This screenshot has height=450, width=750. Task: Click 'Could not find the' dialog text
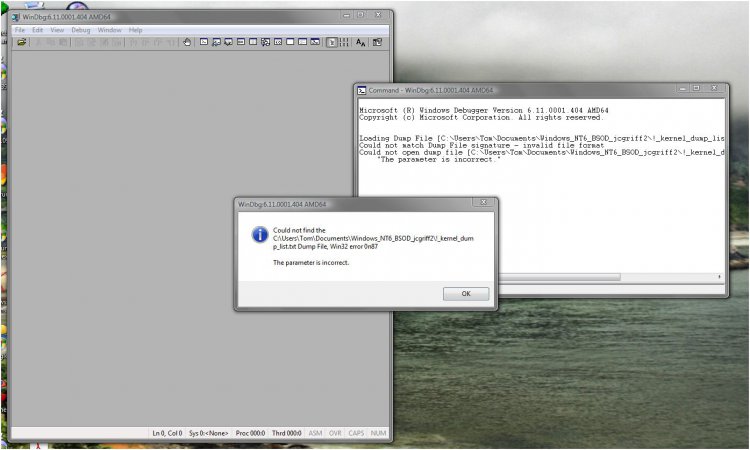coord(299,230)
